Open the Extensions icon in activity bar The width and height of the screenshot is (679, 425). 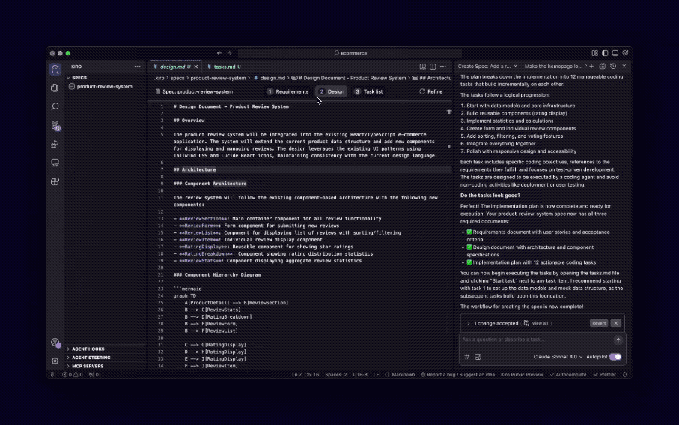(55, 182)
